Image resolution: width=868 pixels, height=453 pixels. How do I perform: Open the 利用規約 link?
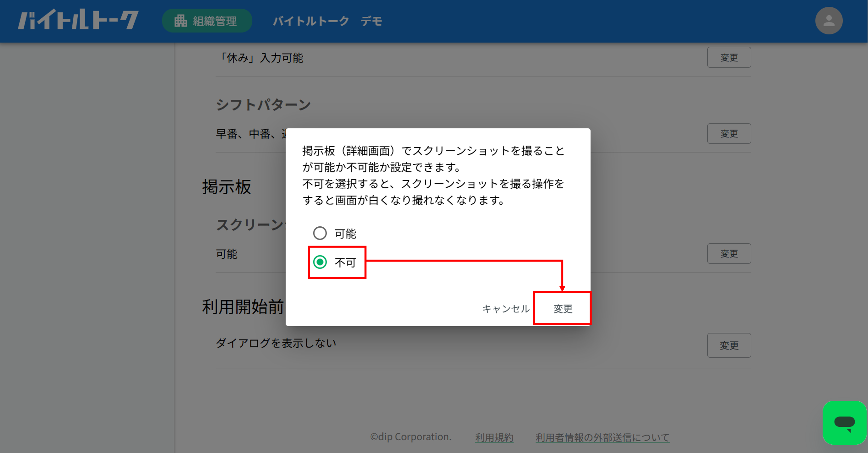(x=494, y=437)
